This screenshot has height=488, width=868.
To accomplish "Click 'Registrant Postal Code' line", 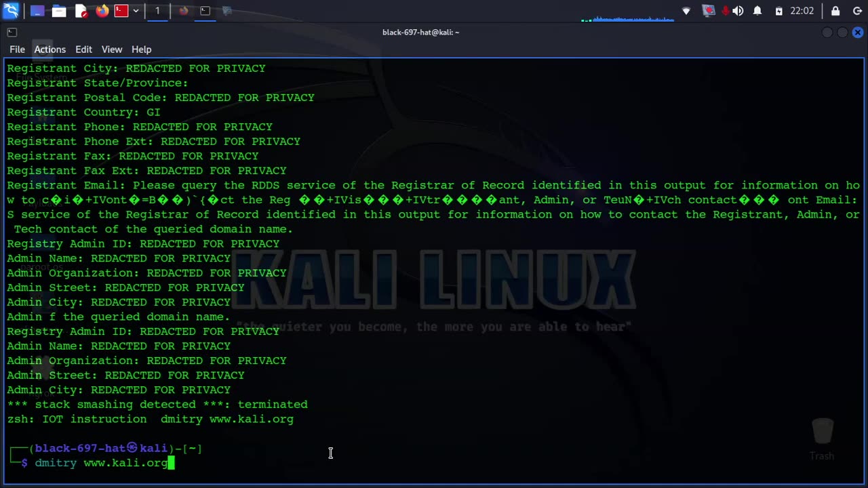I will click(x=161, y=98).
